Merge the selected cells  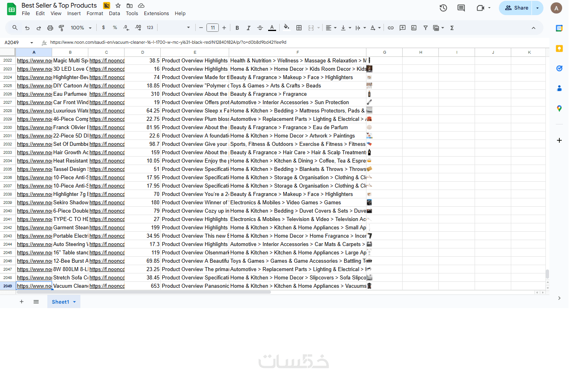[311, 28]
